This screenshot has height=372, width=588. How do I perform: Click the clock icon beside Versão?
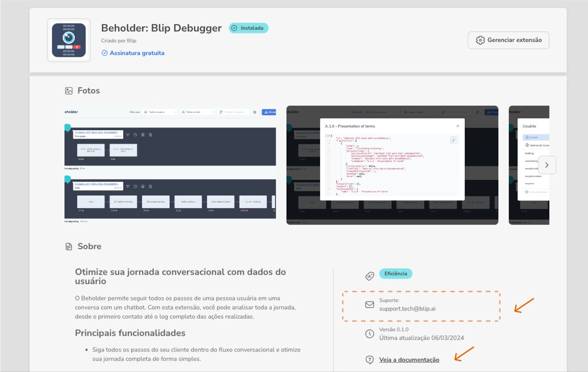click(370, 334)
